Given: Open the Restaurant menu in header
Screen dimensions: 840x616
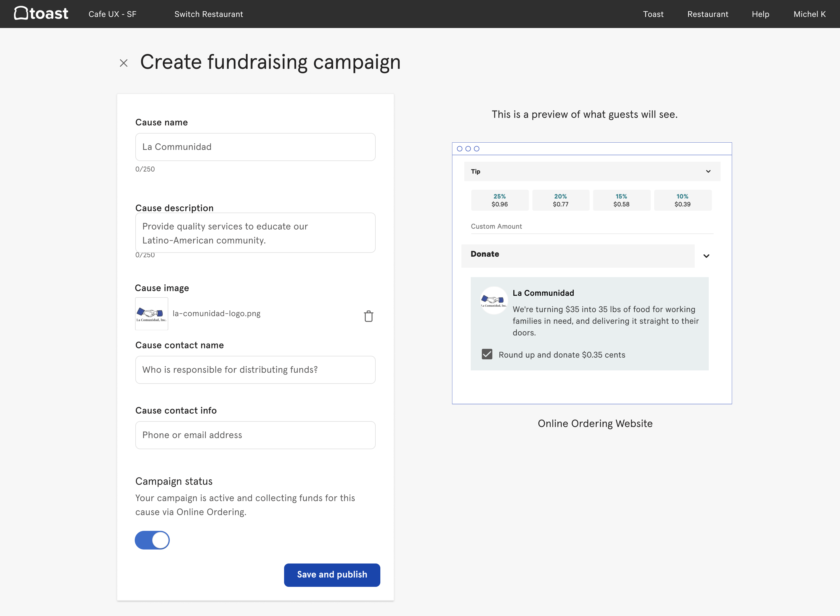Looking at the screenshot, I should 707,14.
